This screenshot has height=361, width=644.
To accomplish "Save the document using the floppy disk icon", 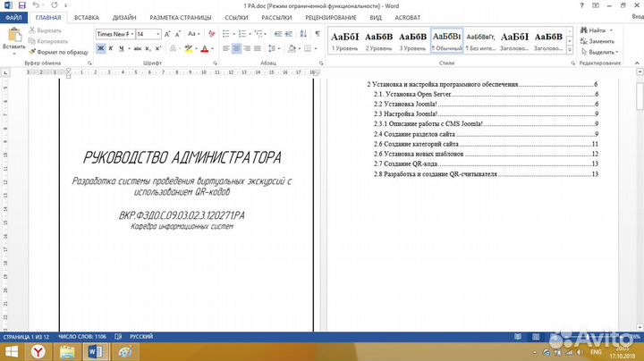I will click(21, 5).
